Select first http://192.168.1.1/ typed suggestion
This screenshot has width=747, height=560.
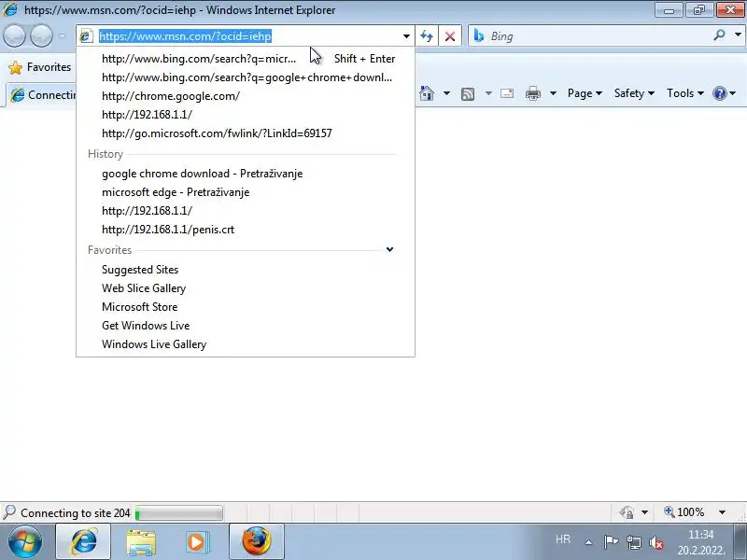click(x=246, y=114)
